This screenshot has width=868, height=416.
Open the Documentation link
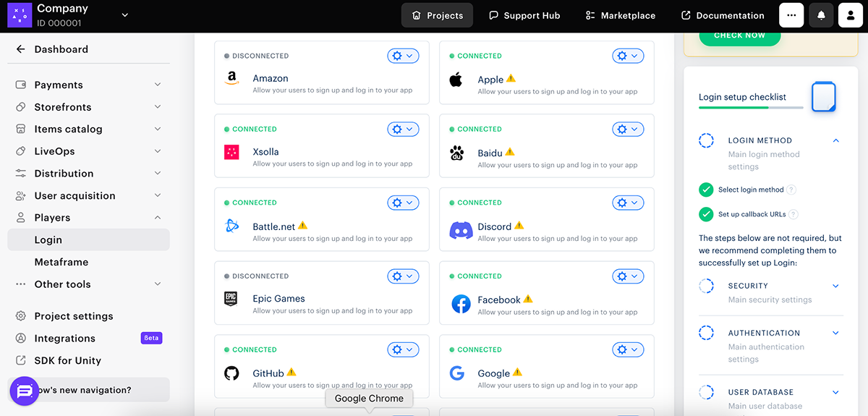click(x=722, y=15)
